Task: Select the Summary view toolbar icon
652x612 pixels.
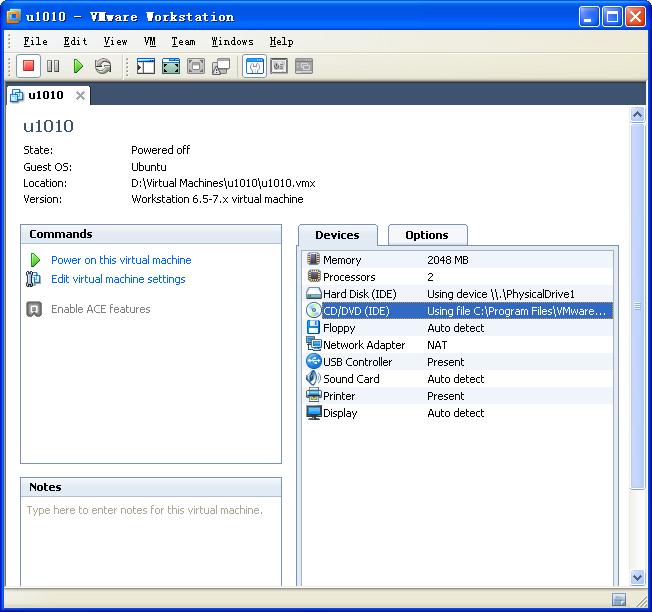Action: pyautogui.click(x=254, y=66)
